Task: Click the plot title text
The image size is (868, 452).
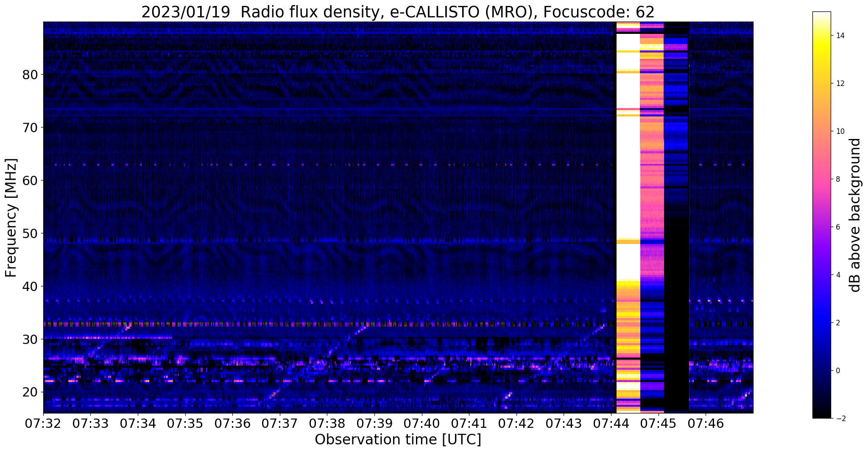Action: [x=398, y=11]
